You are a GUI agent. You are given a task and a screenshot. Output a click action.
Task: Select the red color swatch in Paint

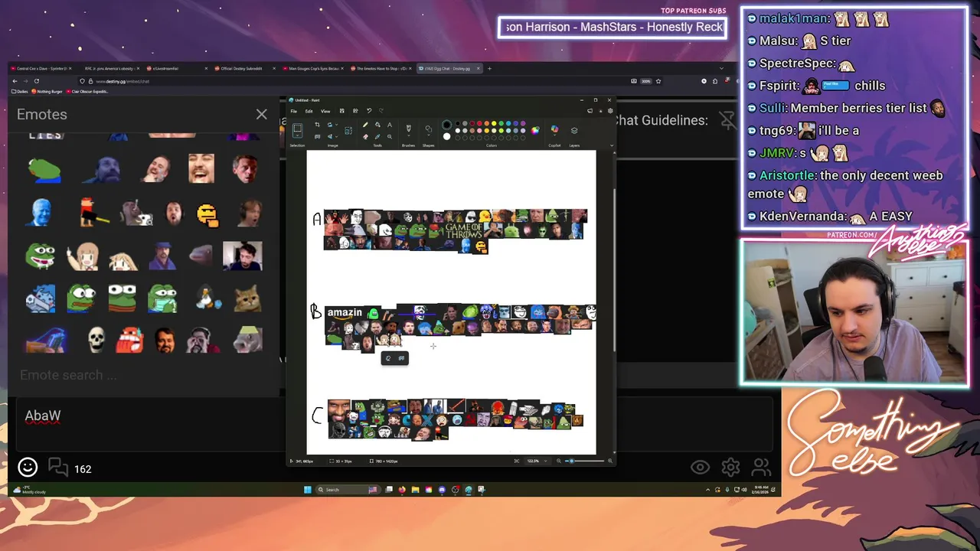[x=479, y=123]
